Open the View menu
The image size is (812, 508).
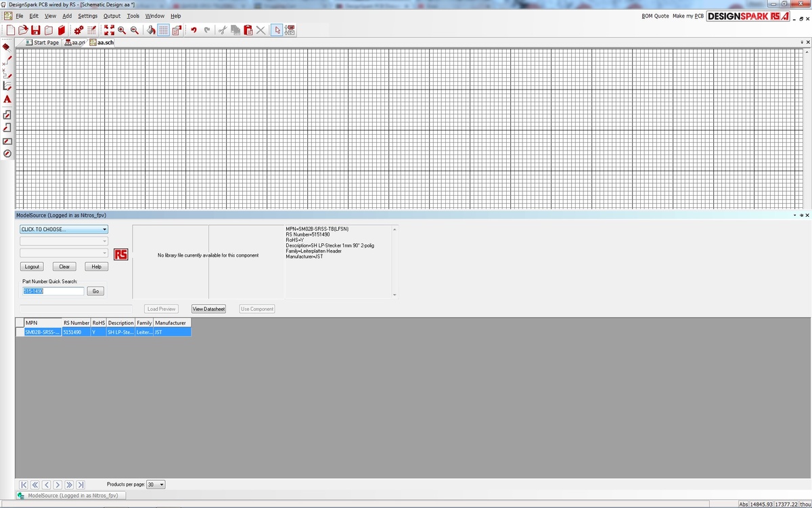(51, 16)
